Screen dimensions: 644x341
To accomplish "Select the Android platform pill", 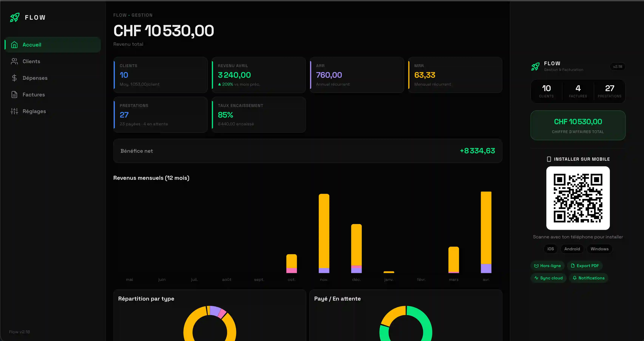I will [572, 249].
